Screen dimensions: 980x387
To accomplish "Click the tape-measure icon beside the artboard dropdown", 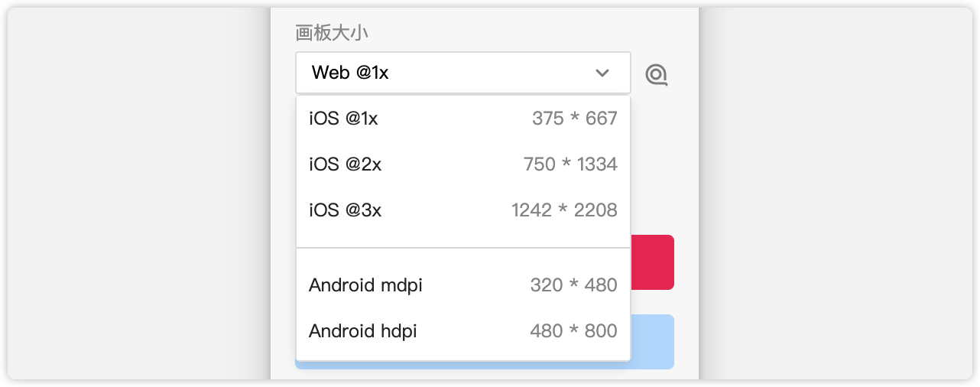I will click(657, 74).
